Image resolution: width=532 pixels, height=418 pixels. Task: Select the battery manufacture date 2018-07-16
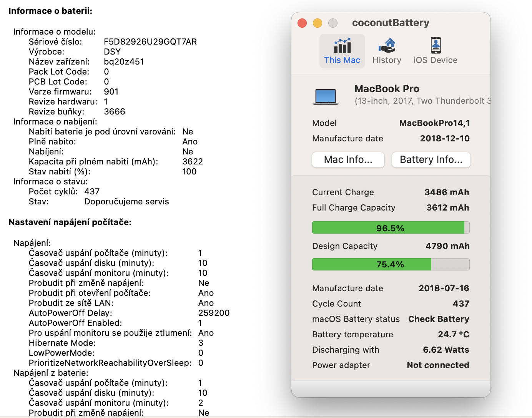click(444, 288)
